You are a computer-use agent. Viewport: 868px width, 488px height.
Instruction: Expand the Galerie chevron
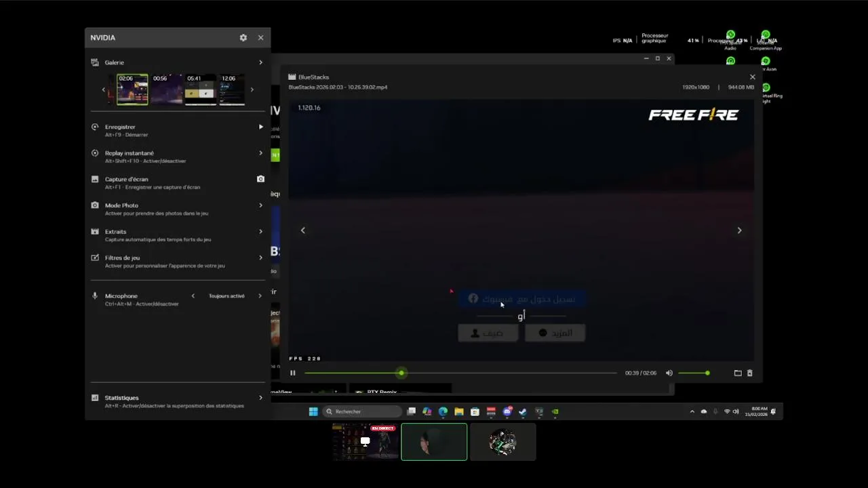coord(260,62)
